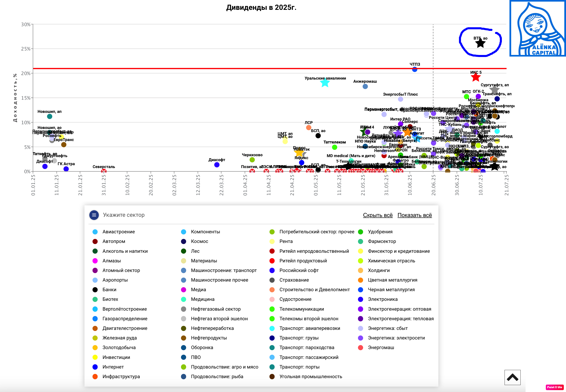Click the Электрогенерация: тепловая legend entry
566x392 pixels.
coord(396,318)
